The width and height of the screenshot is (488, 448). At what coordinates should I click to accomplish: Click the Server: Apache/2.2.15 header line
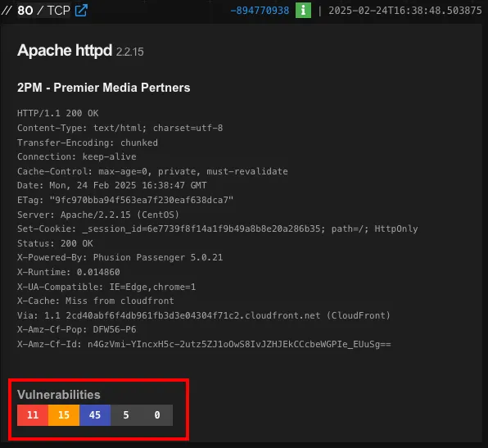tap(98, 215)
